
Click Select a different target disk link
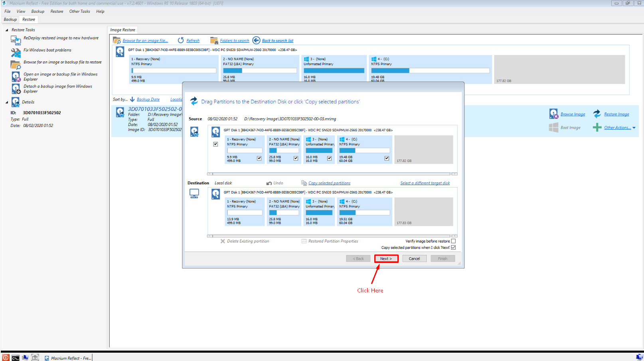click(425, 183)
